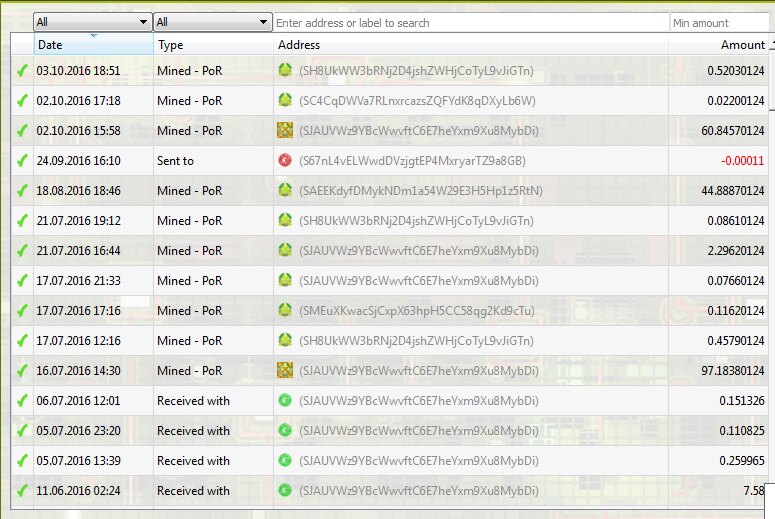Click the gold mined icon on 02.10.2016 15:58 row
Screen dimensions: 775x519
(285, 131)
